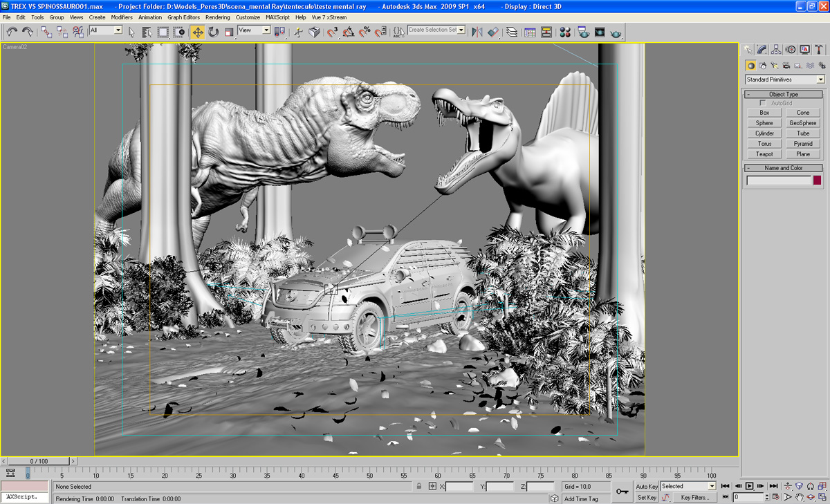Select the Helpers category in Create panel
830x504 pixels.
(x=798, y=66)
